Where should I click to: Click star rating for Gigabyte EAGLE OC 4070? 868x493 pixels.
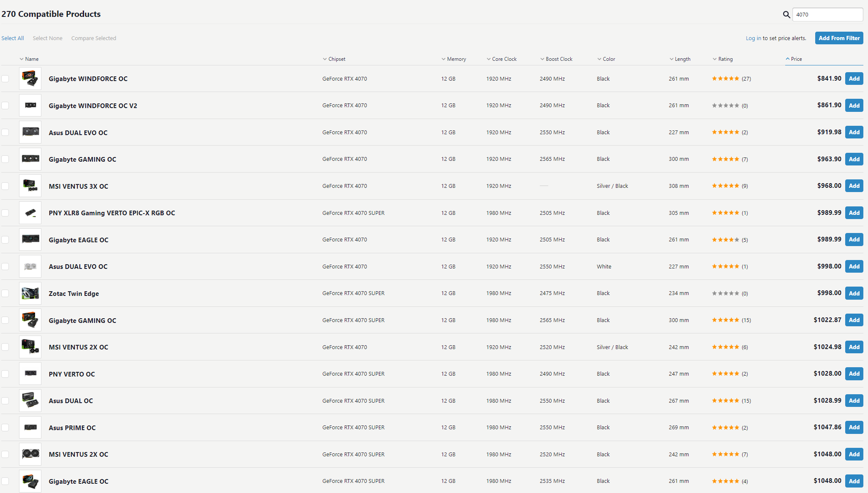coord(725,240)
